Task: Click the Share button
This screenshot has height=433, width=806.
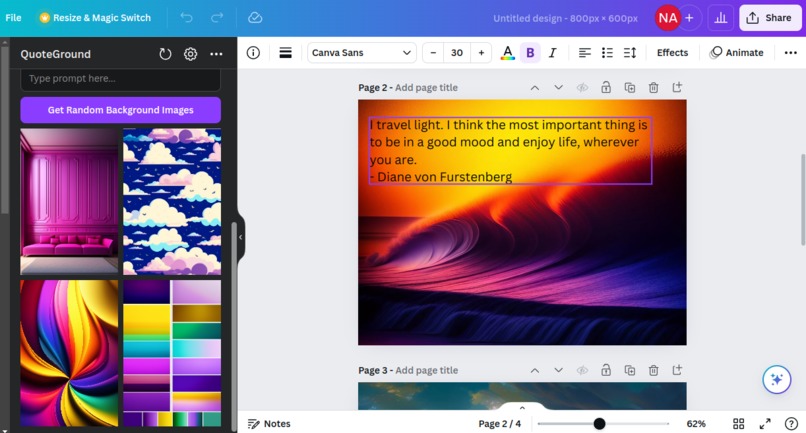Action: coord(770,18)
